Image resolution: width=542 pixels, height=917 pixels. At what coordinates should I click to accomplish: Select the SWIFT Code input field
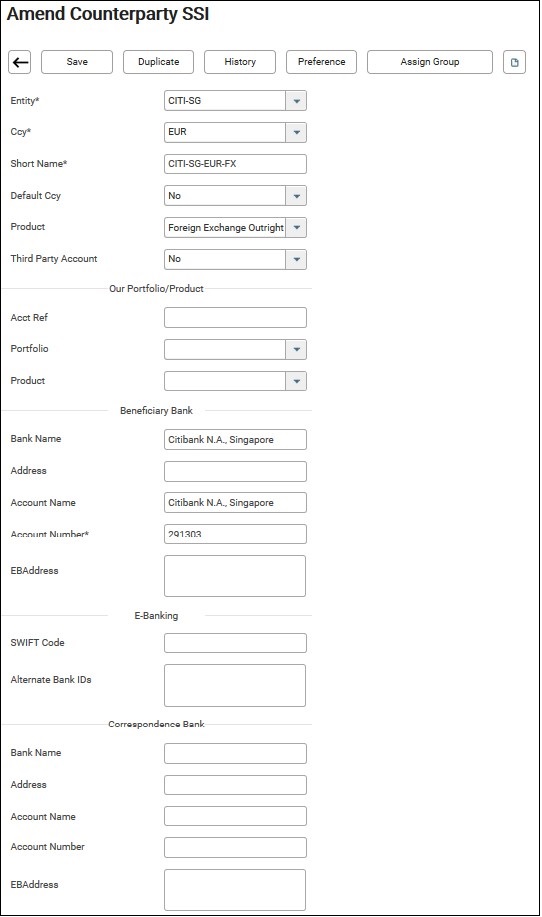click(235, 643)
